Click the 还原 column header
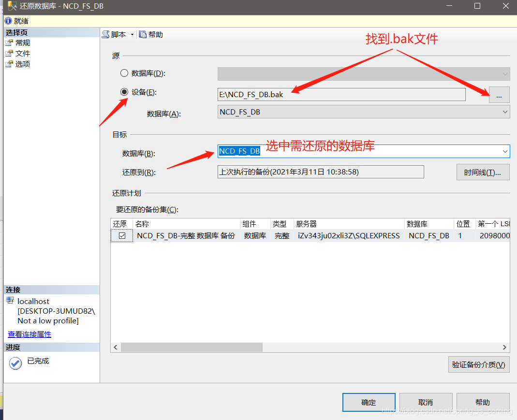Image resolution: width=517 pixels, height=420 pixels. coord(122,224)
